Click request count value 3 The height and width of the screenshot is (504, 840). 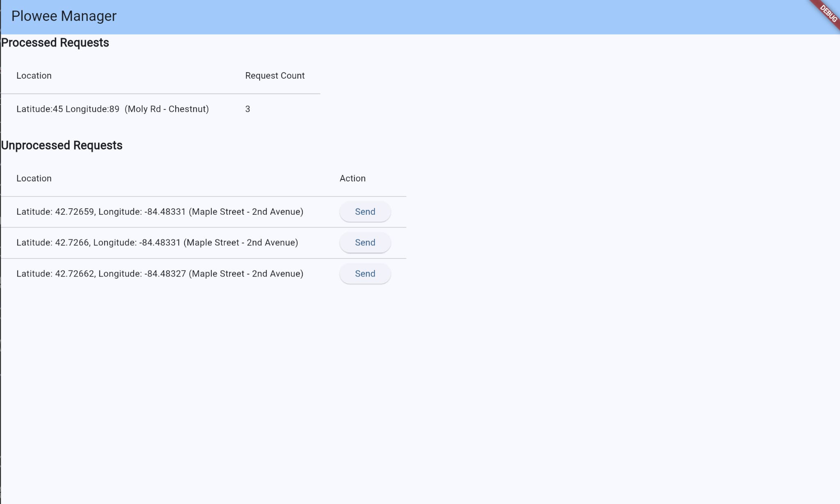tap(248, 109)
